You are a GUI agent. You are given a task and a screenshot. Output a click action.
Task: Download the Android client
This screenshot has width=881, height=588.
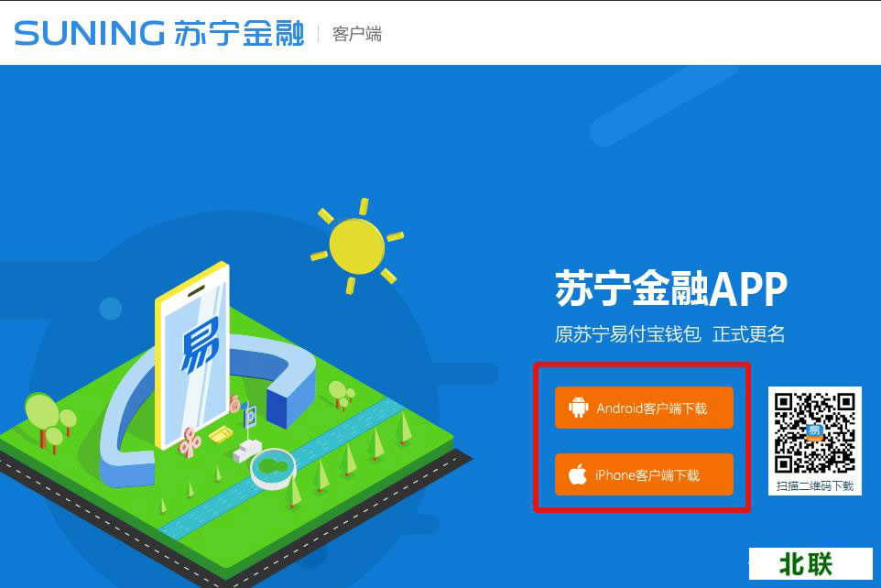[644, 408]
